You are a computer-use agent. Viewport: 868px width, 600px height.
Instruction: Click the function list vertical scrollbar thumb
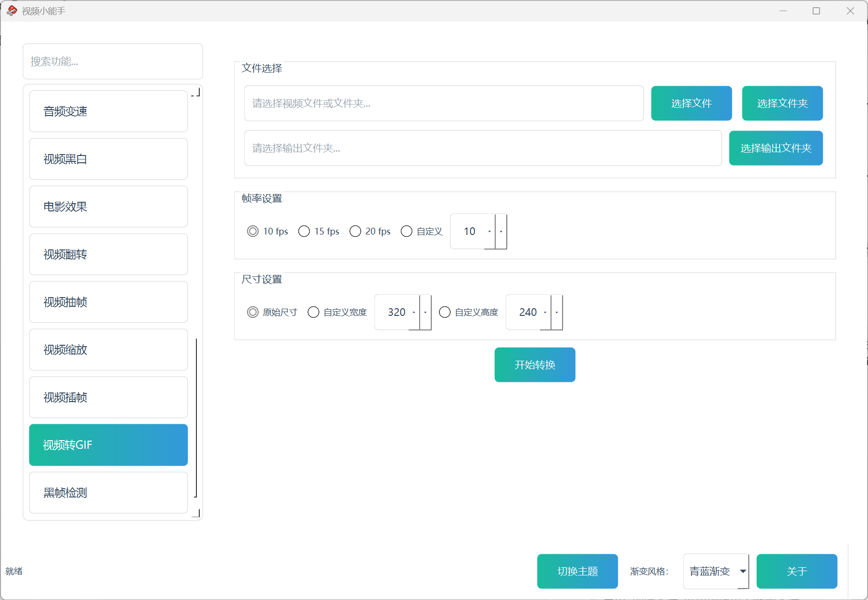tap(196, 418)
